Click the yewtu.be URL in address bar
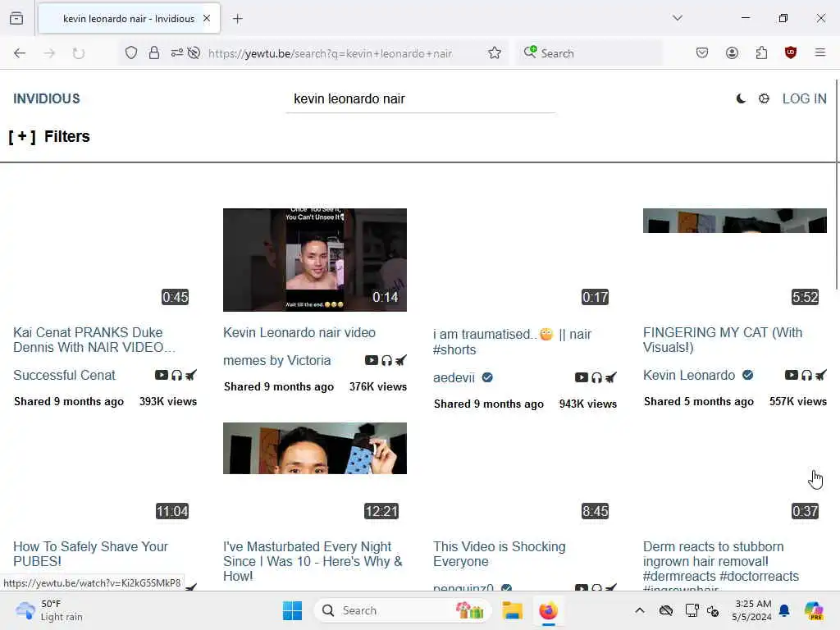The width and height of the screenshot is (840, 630). pyautogui.click(x=330, y=53)
